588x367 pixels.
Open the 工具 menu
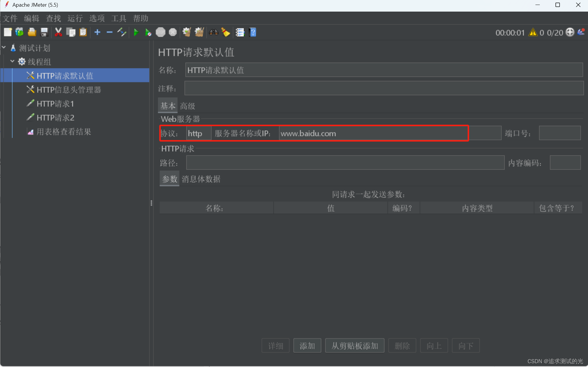119,19
